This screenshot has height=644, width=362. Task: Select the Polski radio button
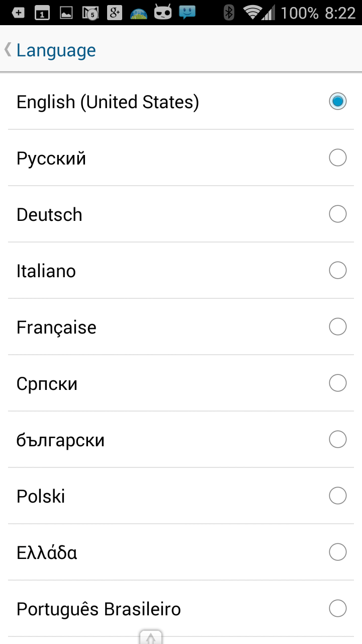[x=337, y=496]
